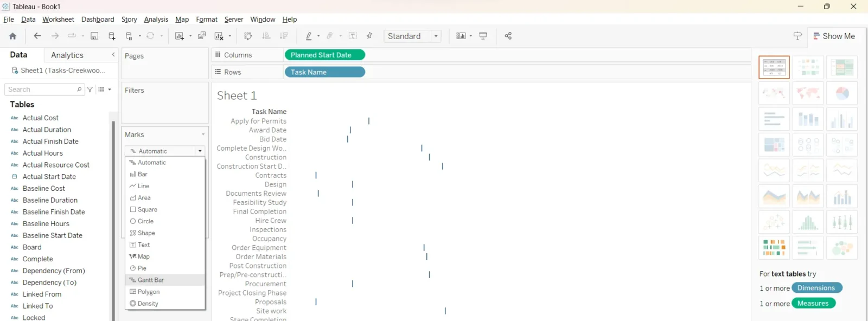Open the Standard fit dropdown
The image size is (868, 321).
(412, 36)
